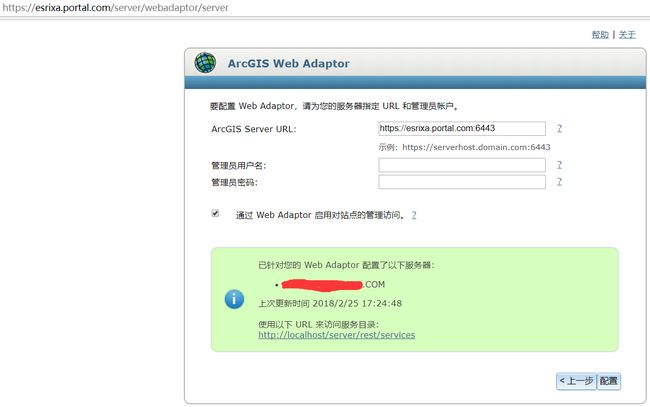Click the 已针对您的 Web Adaptor 配置了以下服务器 text

pyautogui.click(x=346, y=265)
